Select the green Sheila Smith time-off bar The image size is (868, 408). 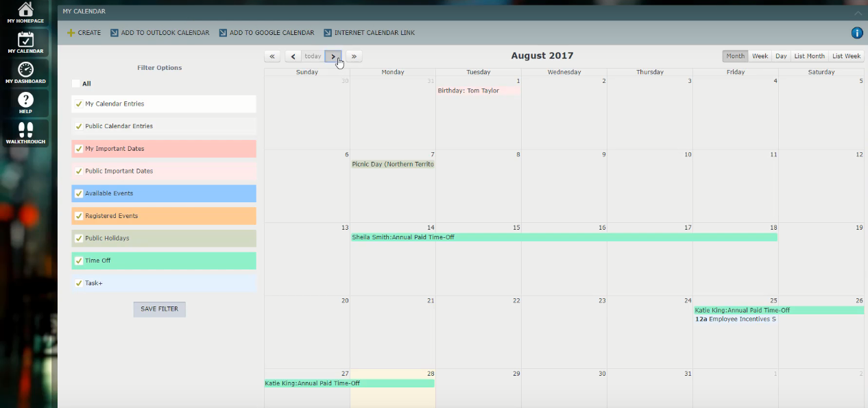(x=521, y=237)
